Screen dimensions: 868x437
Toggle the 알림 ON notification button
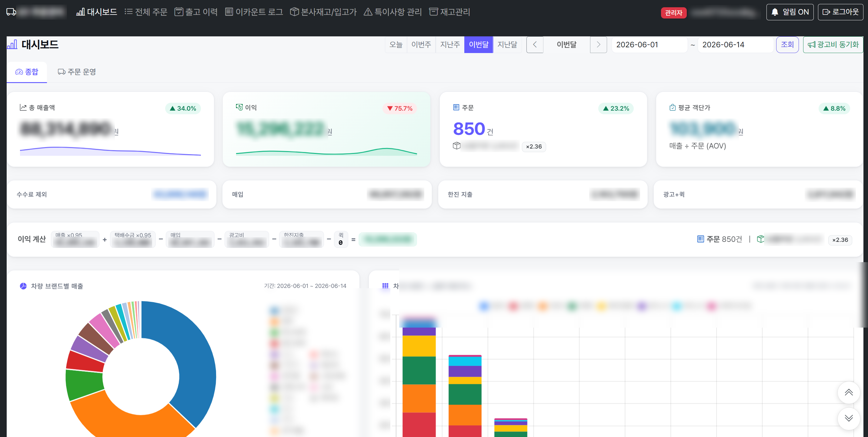point(790,12)
